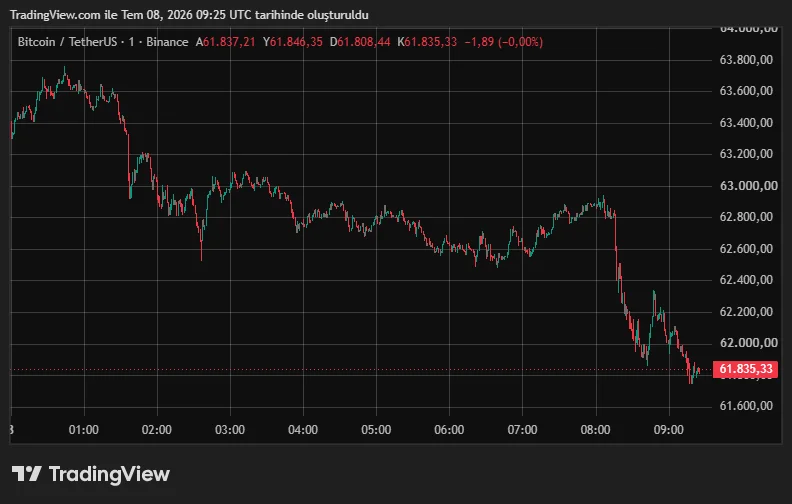Click the 05:00 time axis label
This screenshot has width=792, height=504.
(376, 430)
